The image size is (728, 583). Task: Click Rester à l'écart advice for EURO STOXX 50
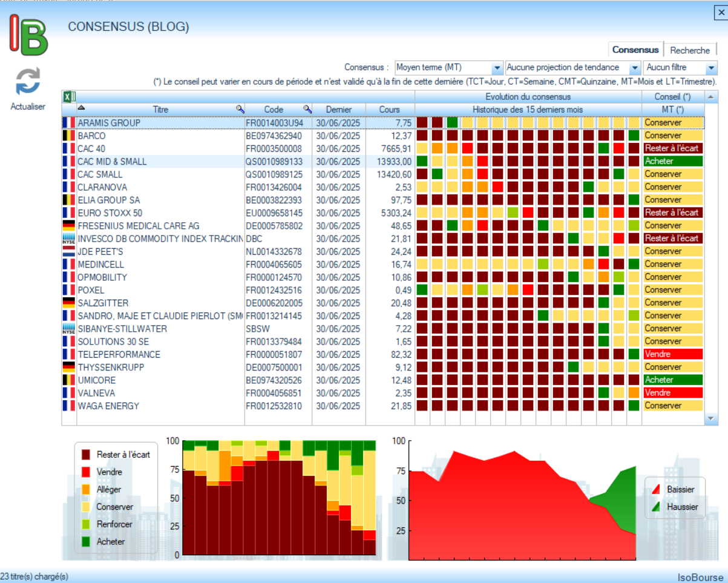673,212
